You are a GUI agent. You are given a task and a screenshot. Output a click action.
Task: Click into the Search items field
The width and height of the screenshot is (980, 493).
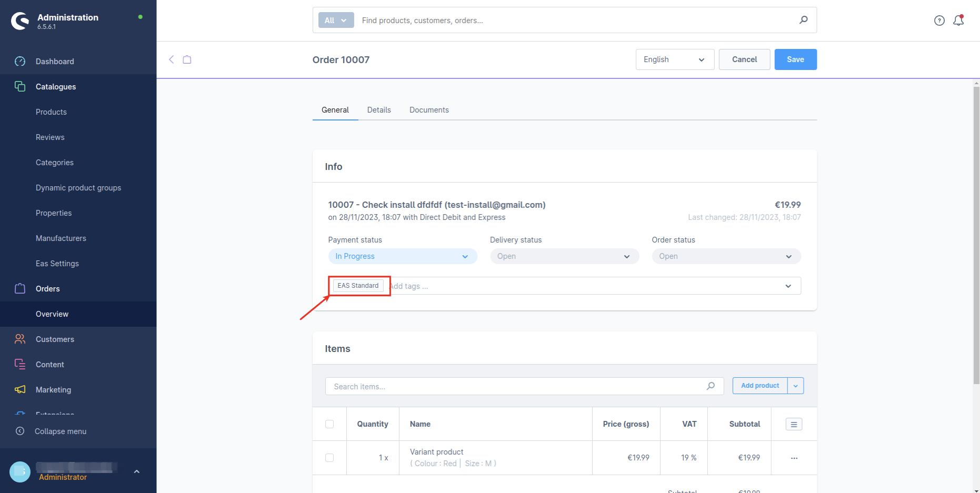516,386
